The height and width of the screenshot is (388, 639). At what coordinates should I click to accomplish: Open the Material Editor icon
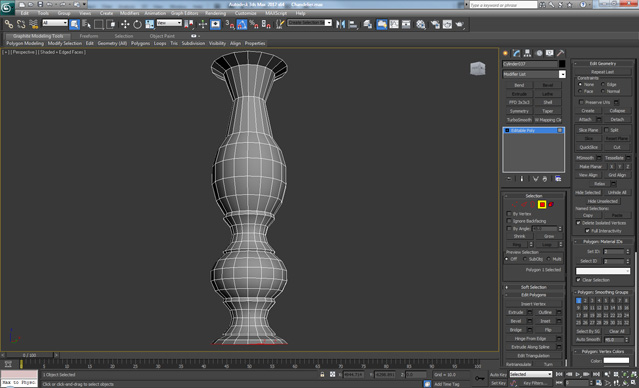(x=421, y=24)
